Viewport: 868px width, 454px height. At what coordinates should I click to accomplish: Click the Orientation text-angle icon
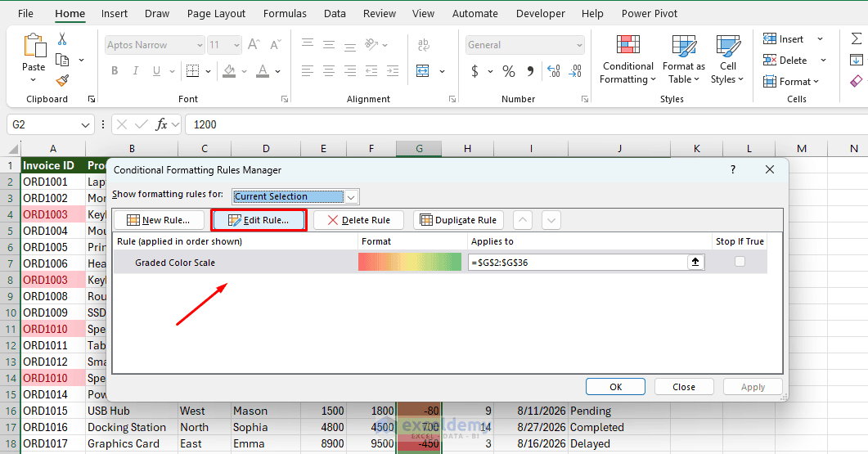click(x=371, y=44)
